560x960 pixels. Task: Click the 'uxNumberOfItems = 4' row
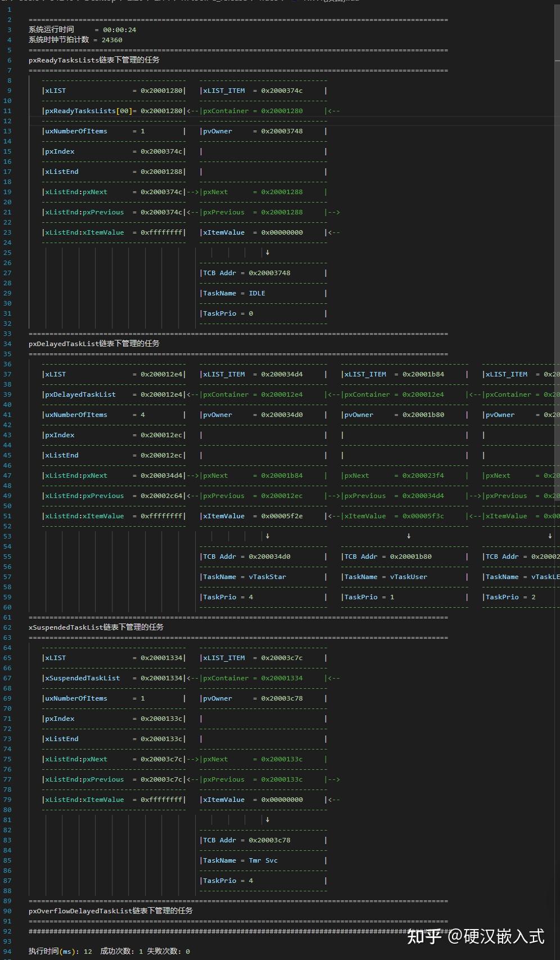(95, 415)
